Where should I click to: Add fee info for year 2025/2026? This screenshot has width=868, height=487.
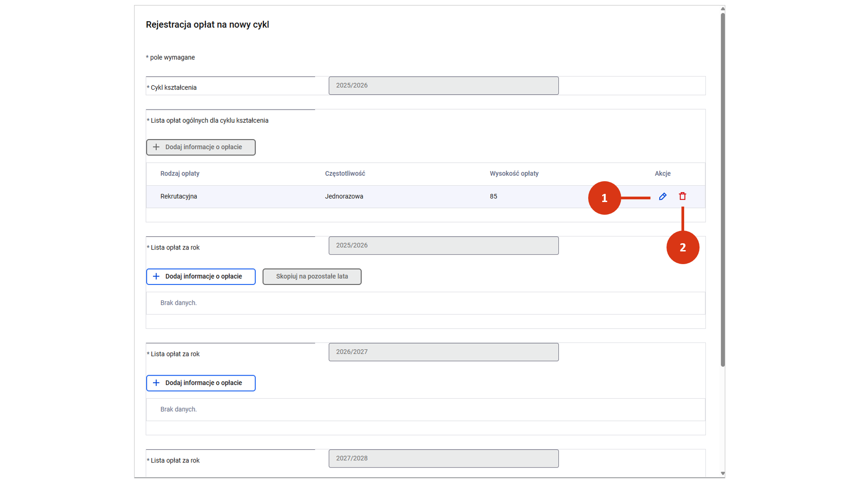201,276
